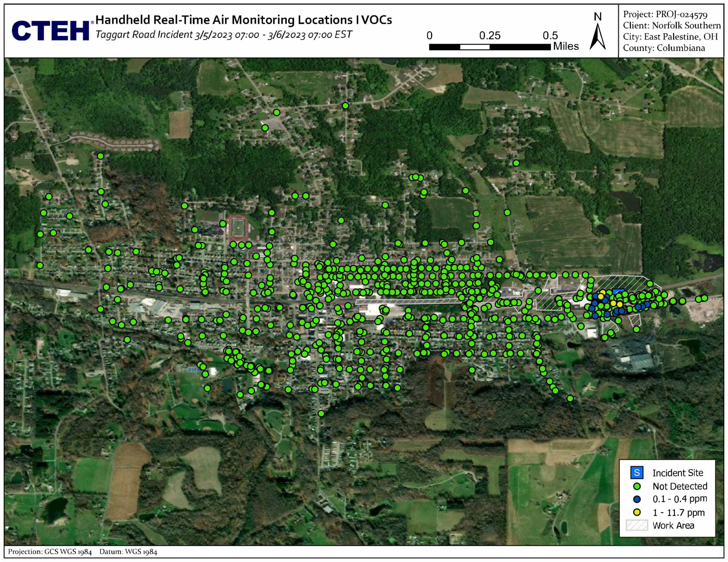Image resolution: width=728 pixels, height=562 pixels.
Task: Click the '0.5' scale bar label
Action: click(x=550, y=36)
